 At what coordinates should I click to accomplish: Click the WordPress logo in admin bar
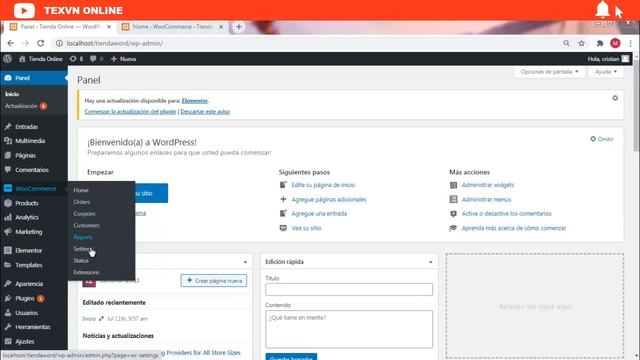(x=7, y=59)
